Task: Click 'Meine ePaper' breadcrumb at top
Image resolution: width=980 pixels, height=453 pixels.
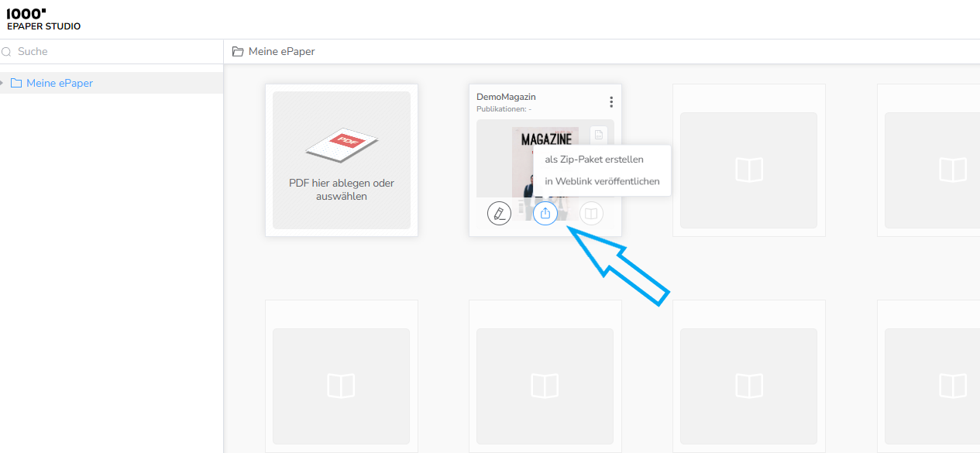Action: click(x=281, y=52)
